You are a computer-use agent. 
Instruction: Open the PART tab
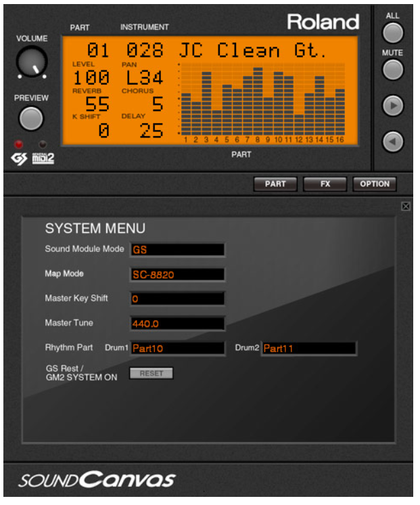pos(275,184)
